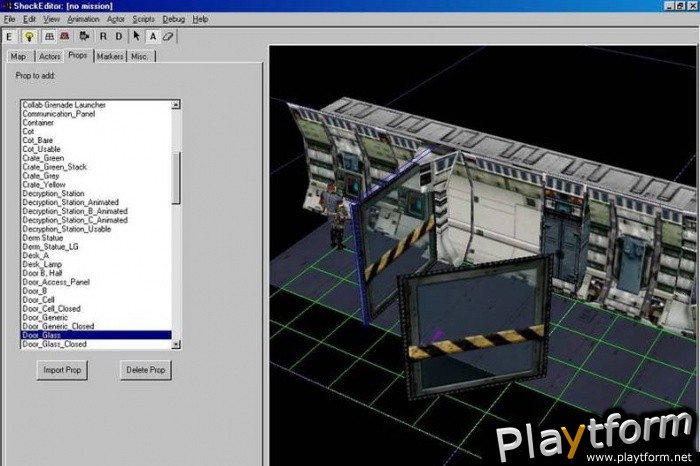Select Communication_Panel in prop list
The height and width of the screenshot is (466, 700).
tap(96, 114)
